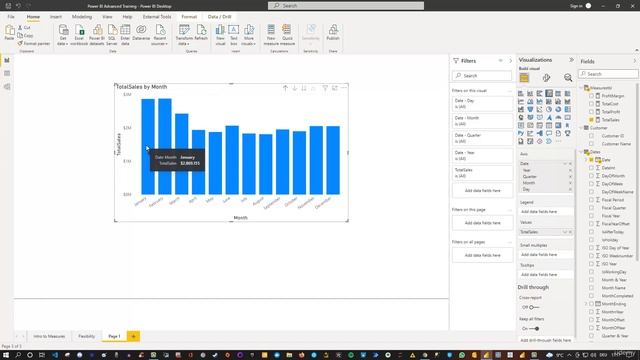This screenshot has height=360, width=640.
Task: Click the SQL Server icon
Action: pyautogui.click(x=112, y=35)
